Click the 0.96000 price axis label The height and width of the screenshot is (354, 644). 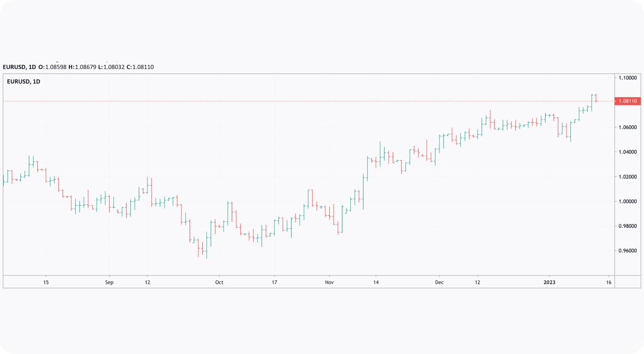coord(628,251)
